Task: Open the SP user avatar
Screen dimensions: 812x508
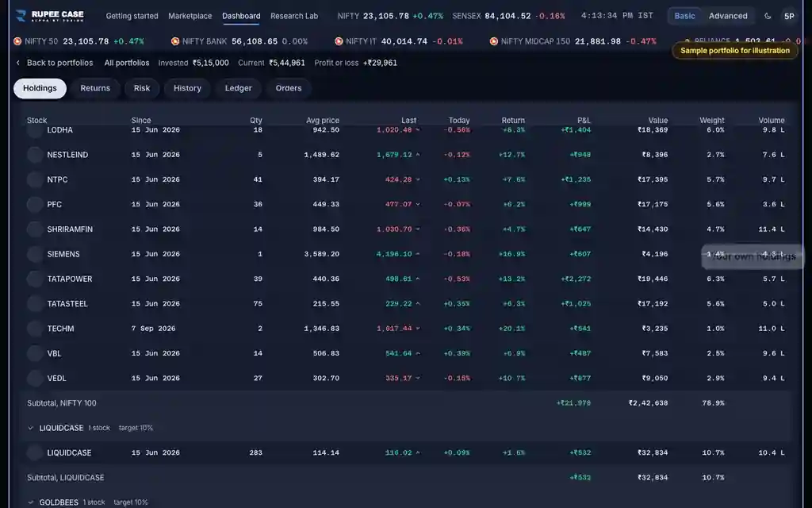Action: pos(789,16)
